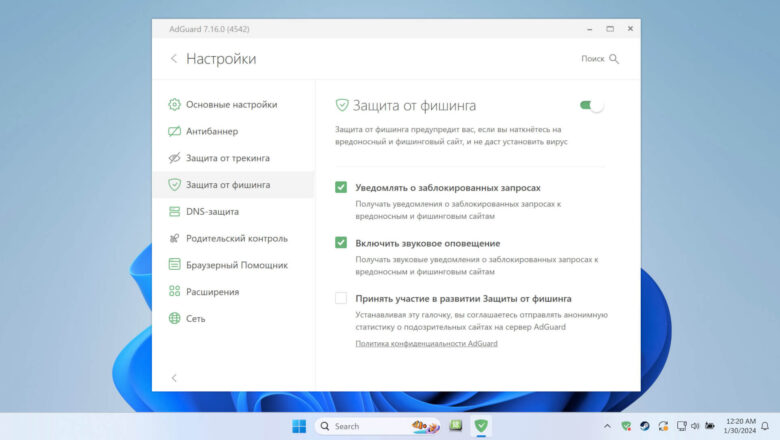Show hidden system tray icons
780x440 pixels.
607,426
